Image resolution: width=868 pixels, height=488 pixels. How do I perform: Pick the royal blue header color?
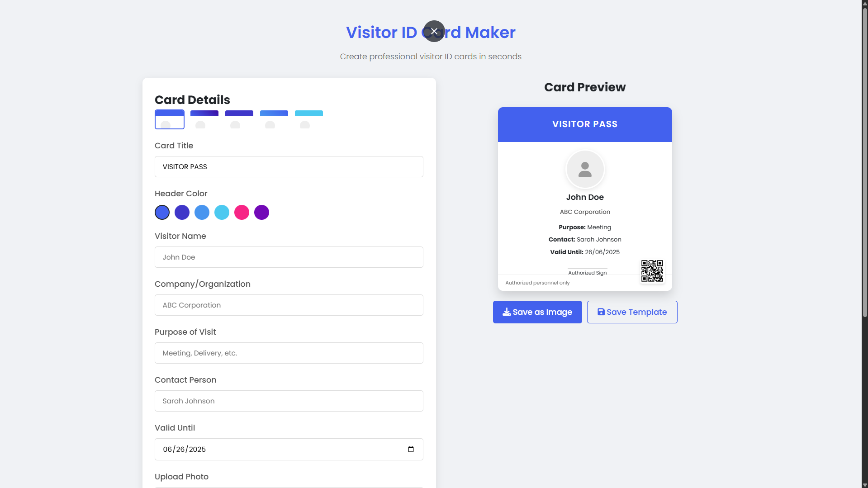click(x=162, y=212)
